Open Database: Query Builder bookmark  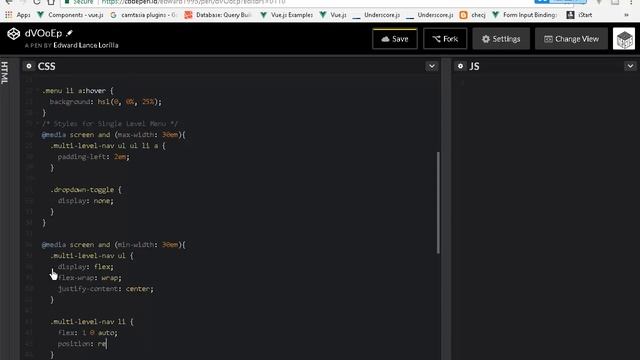[x=218, y=15]
